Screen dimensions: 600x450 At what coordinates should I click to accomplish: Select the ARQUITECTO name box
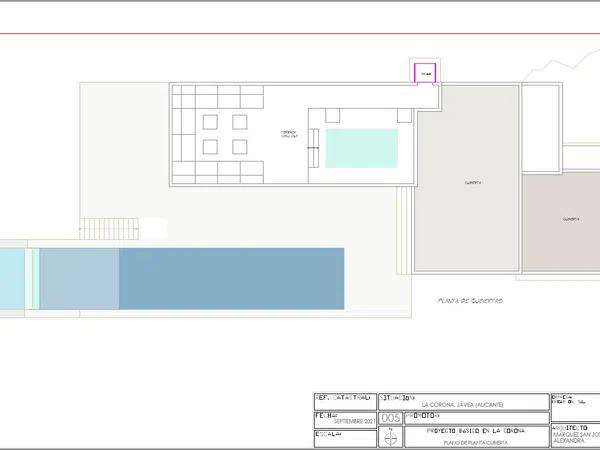click(x=575, y=433)
